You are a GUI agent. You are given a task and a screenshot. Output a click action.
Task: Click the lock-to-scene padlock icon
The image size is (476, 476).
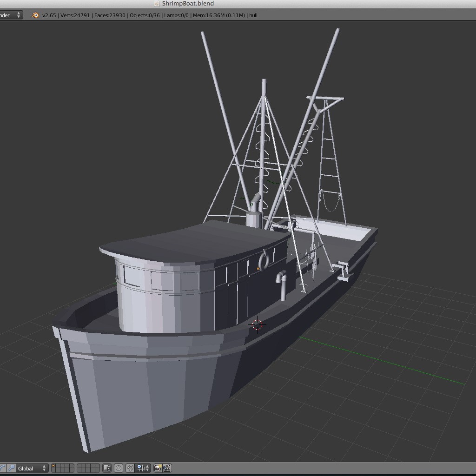(x=106, y=468)
